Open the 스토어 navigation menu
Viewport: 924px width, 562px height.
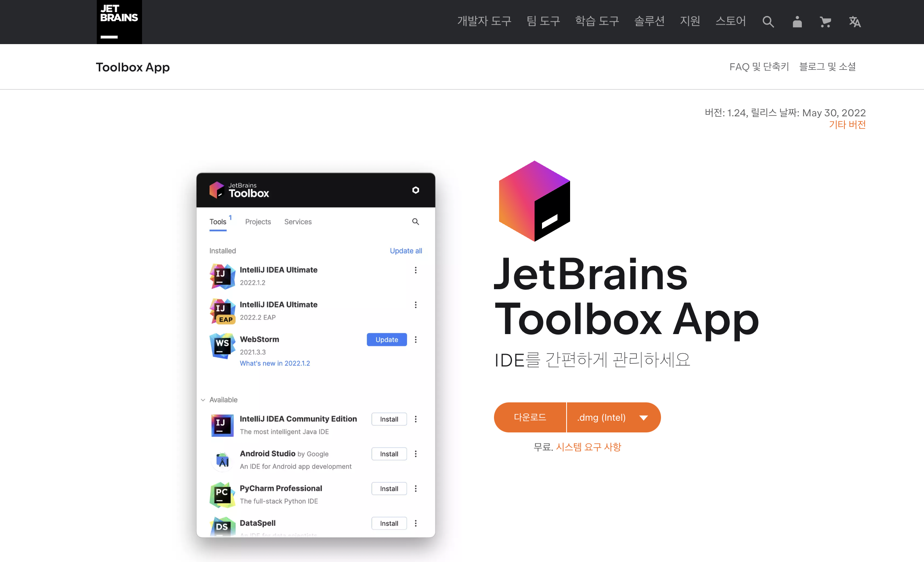click(730, 21)
